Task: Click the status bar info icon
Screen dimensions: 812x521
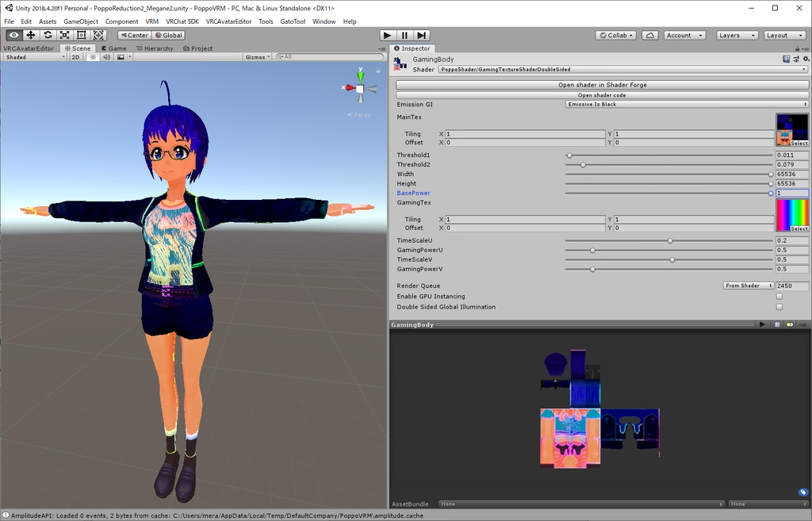Action: point(6,515)
